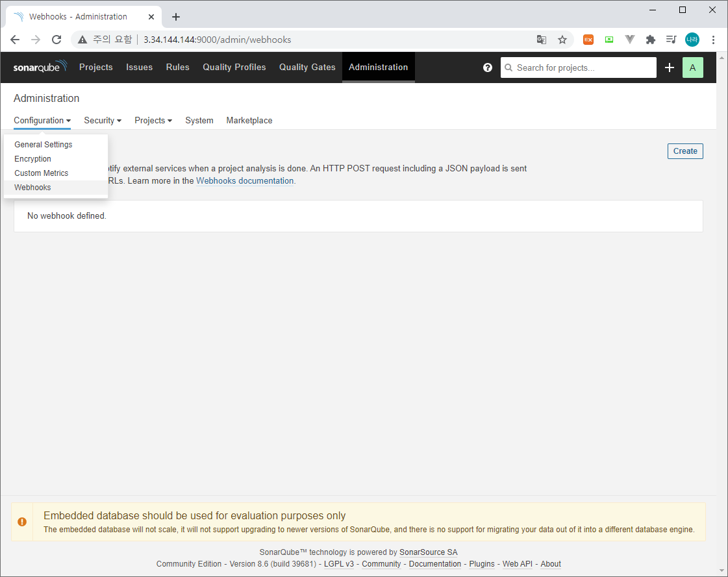Screen dimensions: 728x577
Task: Click the SonarQube logo
Action: [x=40, y=67]
